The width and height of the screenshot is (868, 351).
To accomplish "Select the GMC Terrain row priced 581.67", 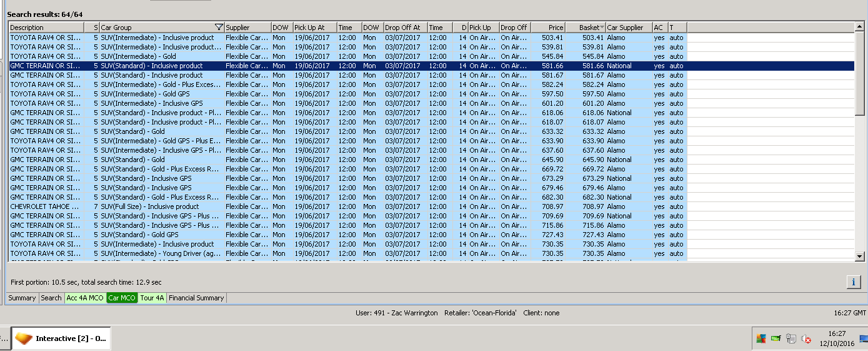I will [x=347, y=75].
